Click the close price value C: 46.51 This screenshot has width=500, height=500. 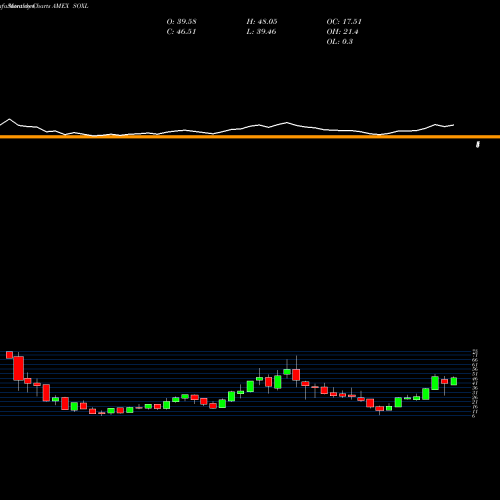click(181, 32)
